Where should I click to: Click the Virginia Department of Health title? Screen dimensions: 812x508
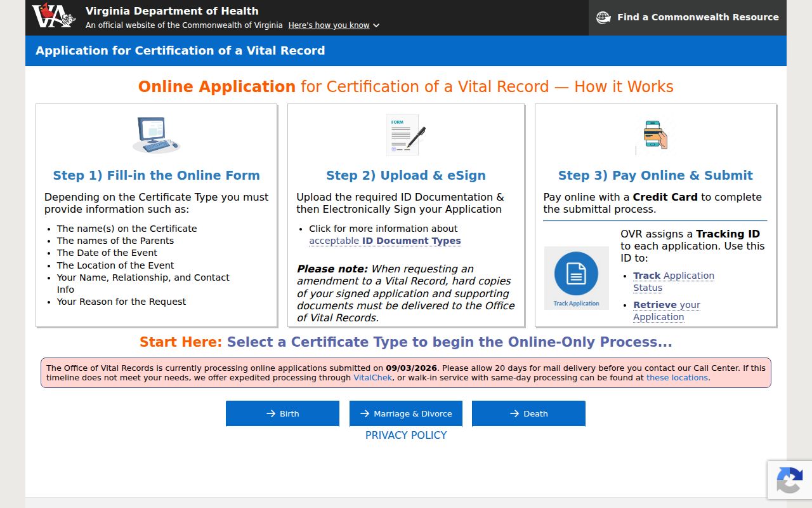[x=172, y=11]
